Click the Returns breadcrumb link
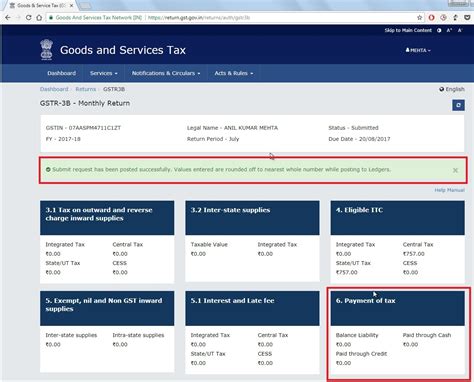This screenshot has height=382, width=474. 86,89
